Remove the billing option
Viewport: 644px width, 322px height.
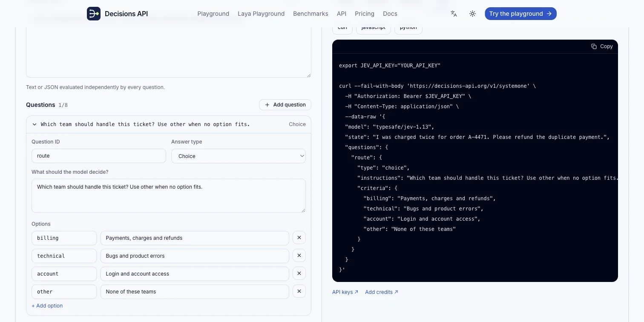pos(299,238)
